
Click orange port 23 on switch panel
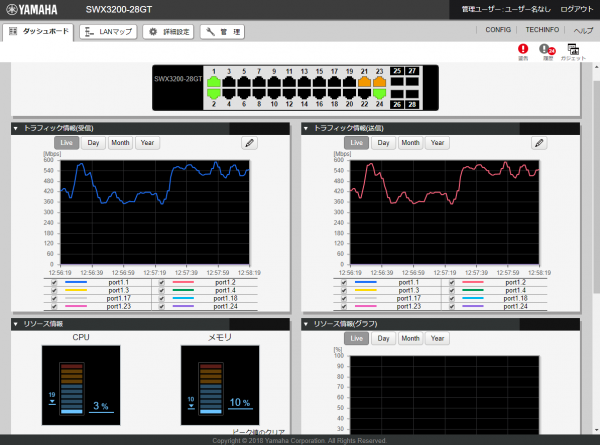pyautogui.click(x=379, y=83)
